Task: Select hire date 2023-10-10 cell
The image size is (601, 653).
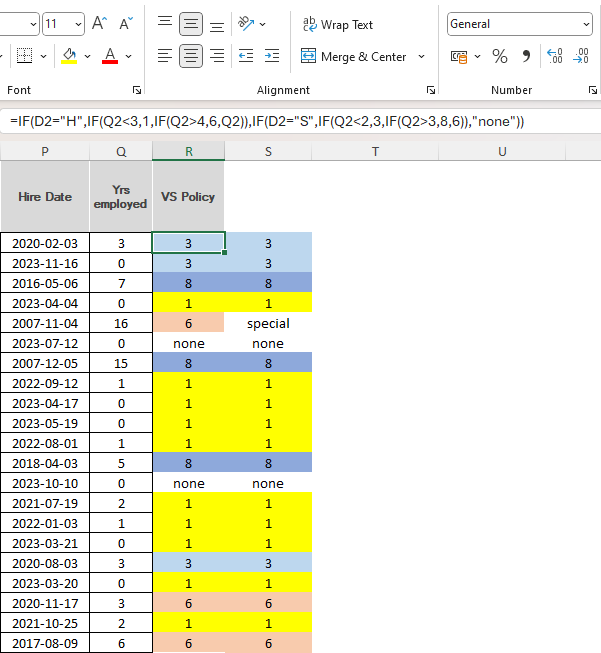Action: [45, 484]
